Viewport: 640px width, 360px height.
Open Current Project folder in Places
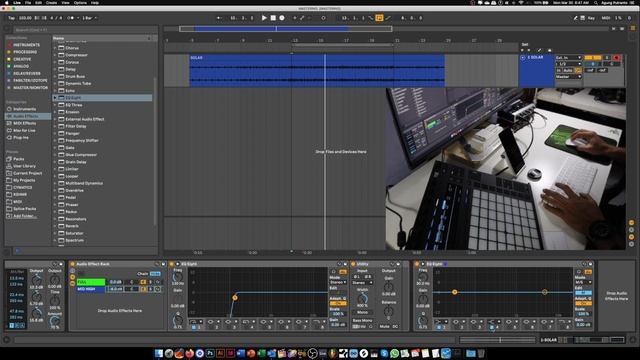click(x=27, y=173)
